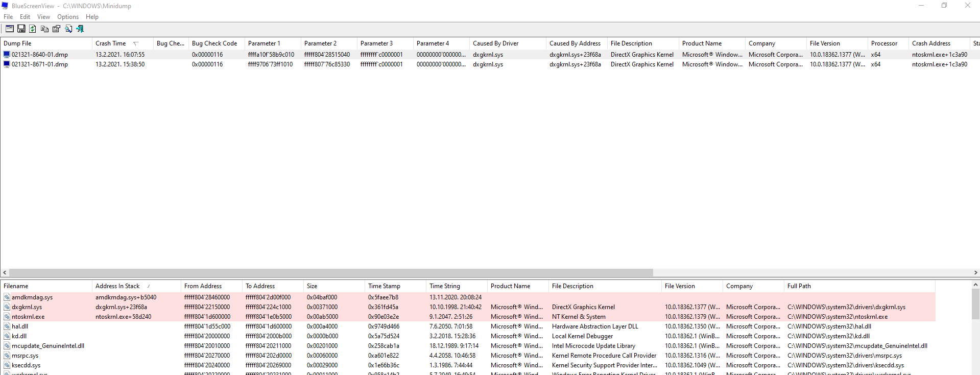Sort by Crash Time column header
Screen dimensions: 980x375
pos(111,43)
